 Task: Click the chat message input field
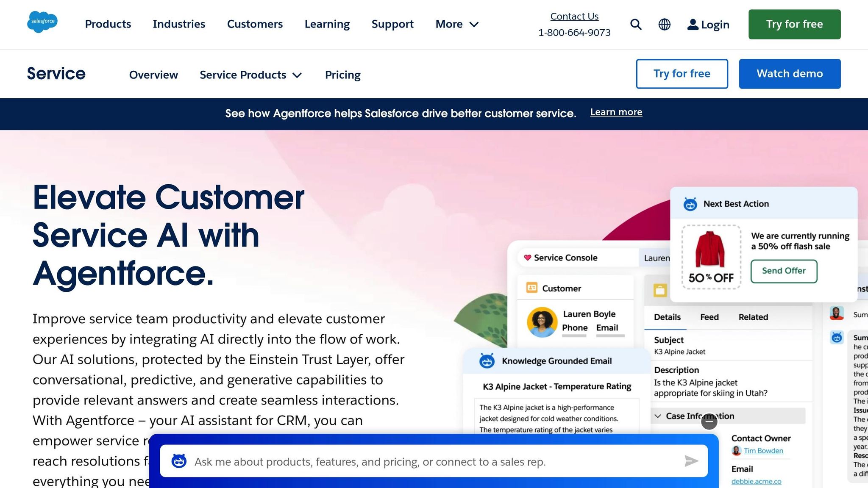[434, 461]
